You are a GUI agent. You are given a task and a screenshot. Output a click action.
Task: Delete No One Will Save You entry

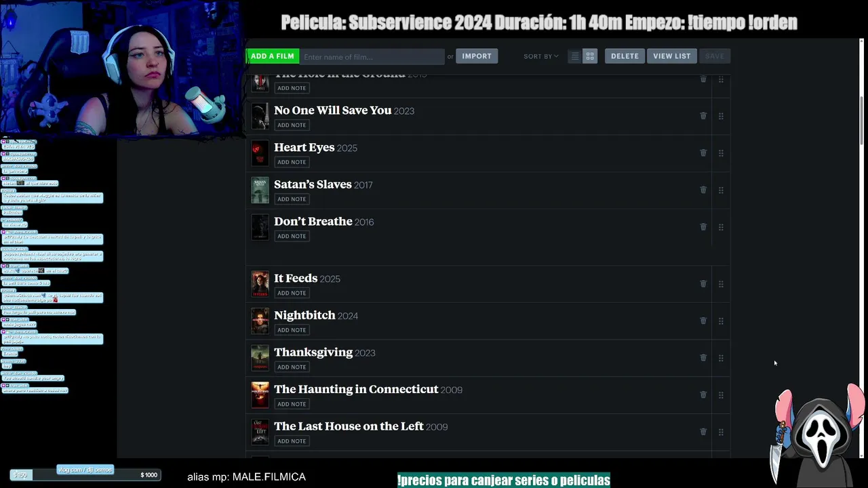point(703,116)
